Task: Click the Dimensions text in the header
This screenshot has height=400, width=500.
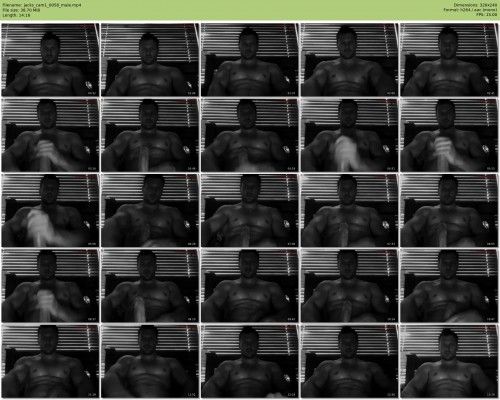Action: pyautogui.click(x=475, y=5)
